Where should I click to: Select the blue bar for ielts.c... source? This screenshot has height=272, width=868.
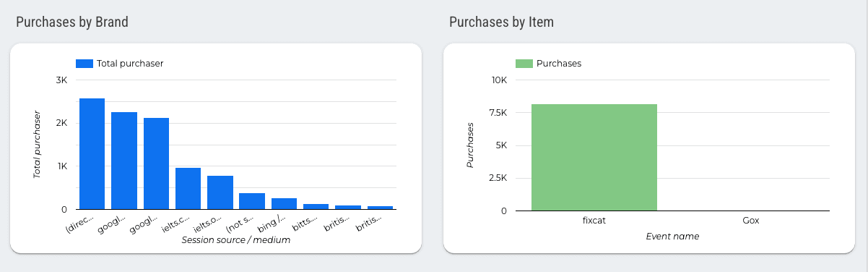click(x=188, y=189)
